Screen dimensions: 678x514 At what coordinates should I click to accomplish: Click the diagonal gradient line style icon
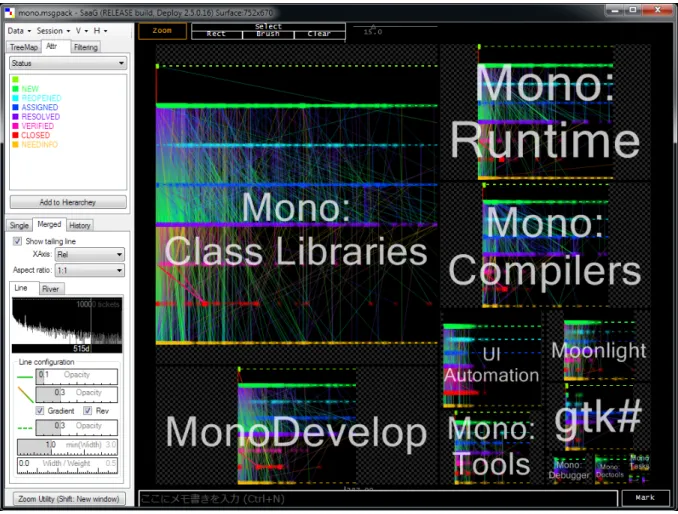point(25,394)
